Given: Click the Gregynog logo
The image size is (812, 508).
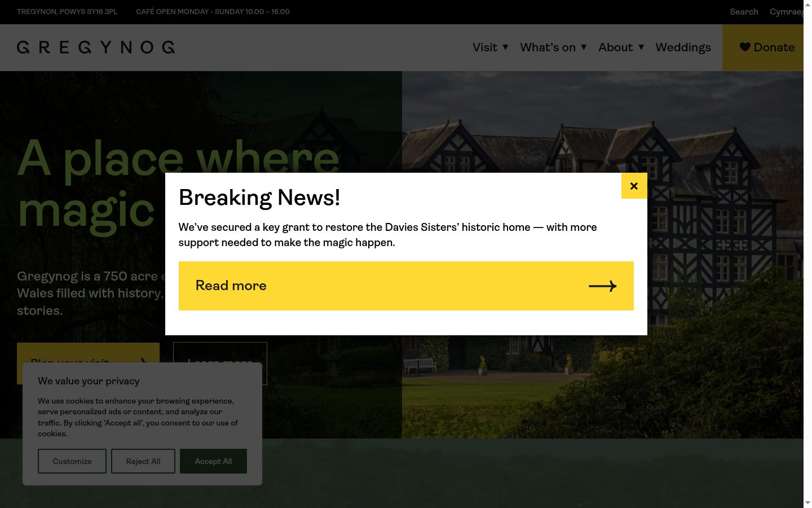Looking at the screenshot, I should (96, 47).
